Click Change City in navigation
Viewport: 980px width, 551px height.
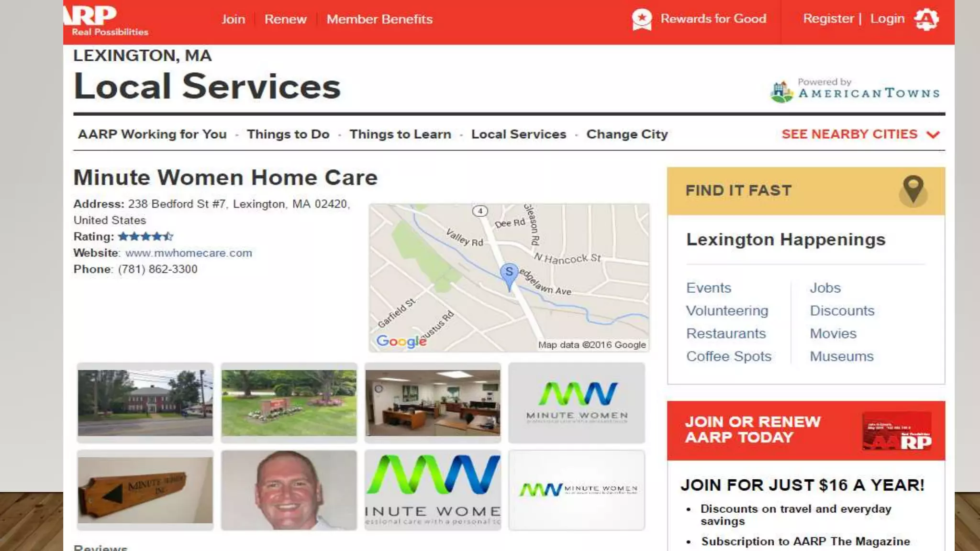tap(627, 134)
